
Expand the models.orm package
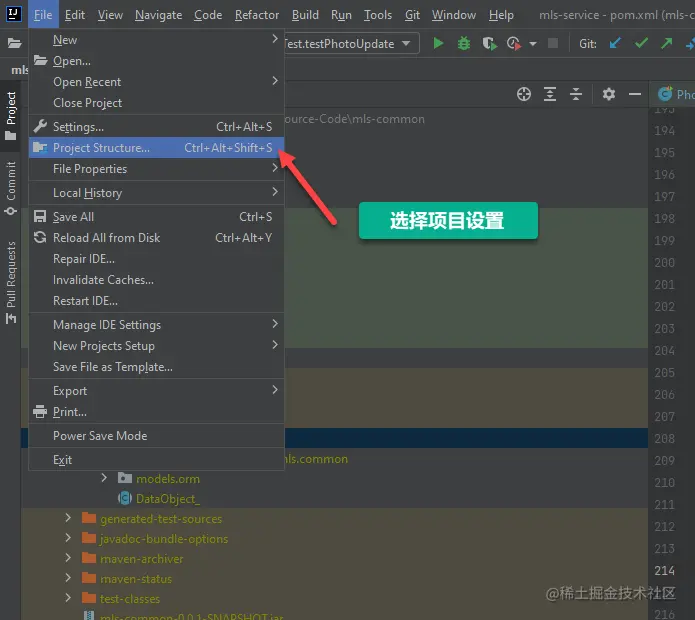(x=104, y=478)
